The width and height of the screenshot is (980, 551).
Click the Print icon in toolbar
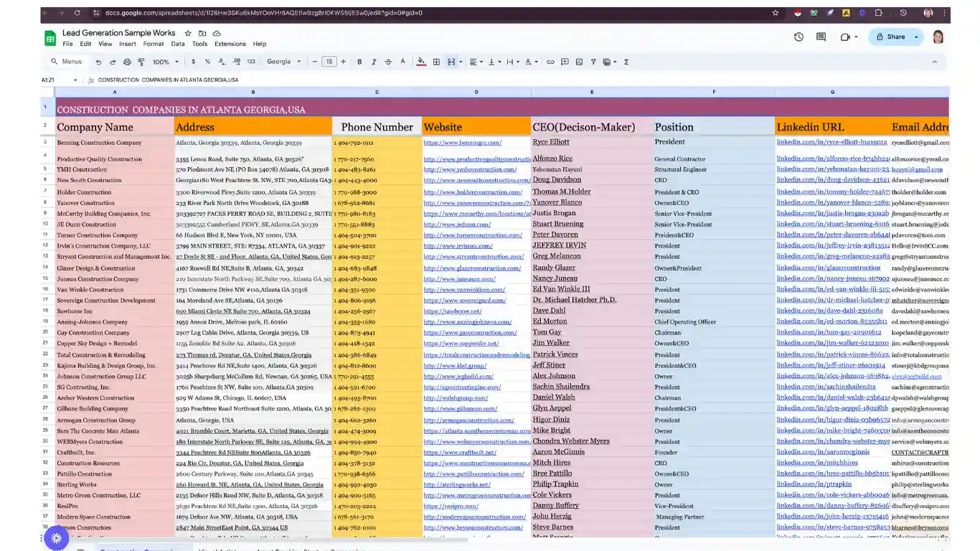click(127, 62)
